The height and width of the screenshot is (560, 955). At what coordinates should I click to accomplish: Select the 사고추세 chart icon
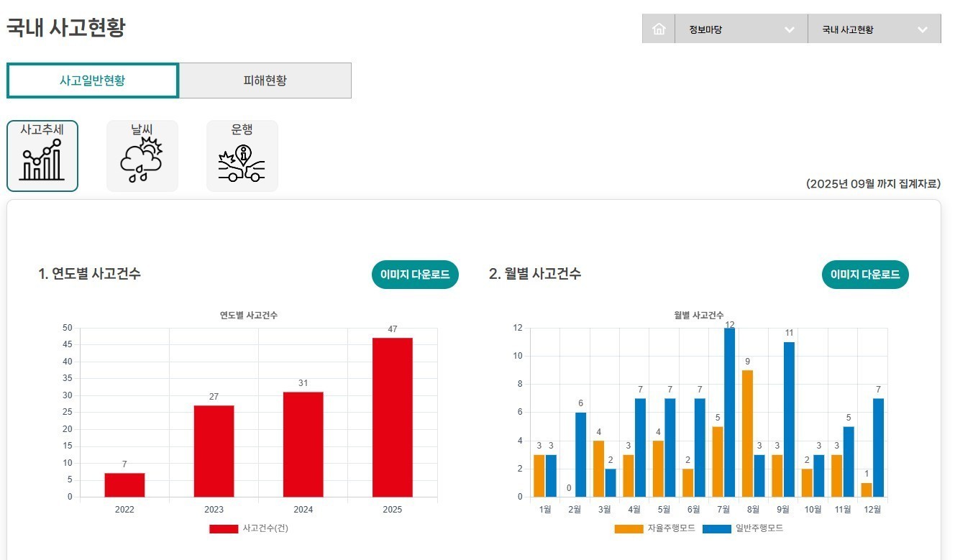[x=42, y=156]
